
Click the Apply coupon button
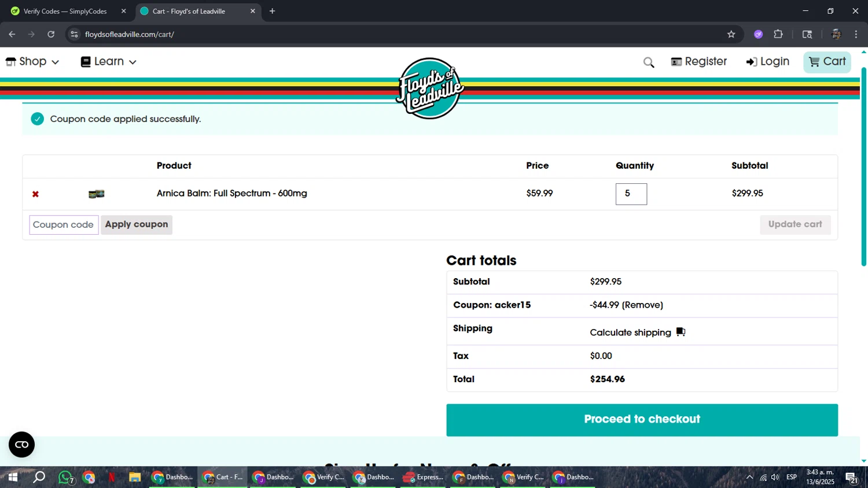137,224
